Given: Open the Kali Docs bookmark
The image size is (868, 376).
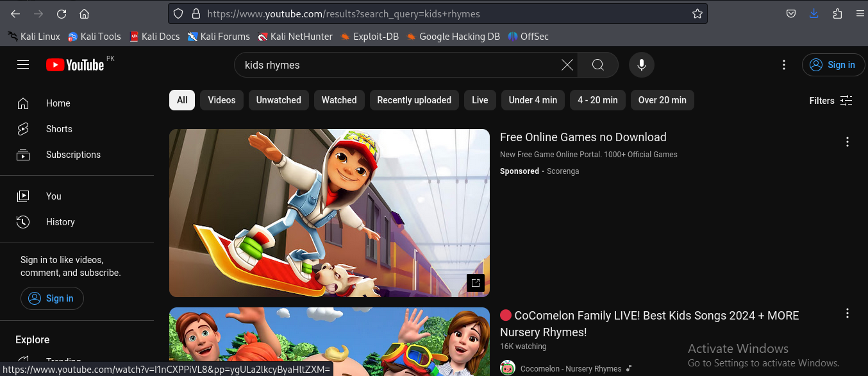Looking at the screenshot, I should 154,37.
